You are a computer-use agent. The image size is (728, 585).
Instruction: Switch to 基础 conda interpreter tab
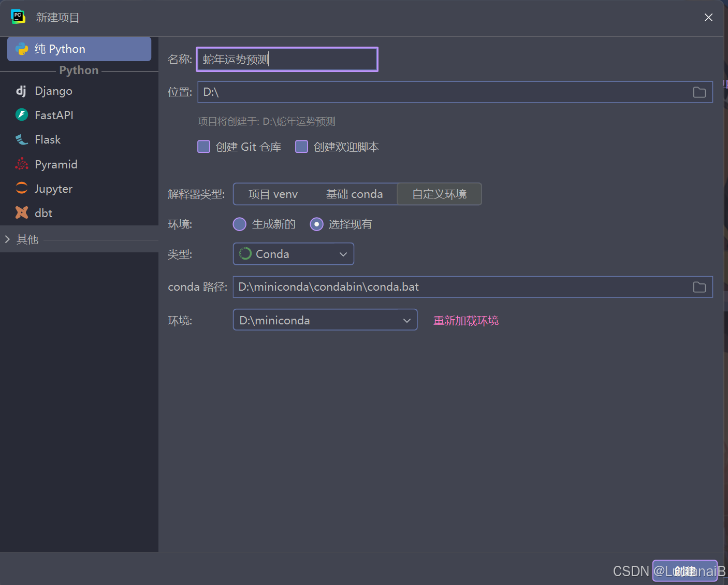pos(355,194)
